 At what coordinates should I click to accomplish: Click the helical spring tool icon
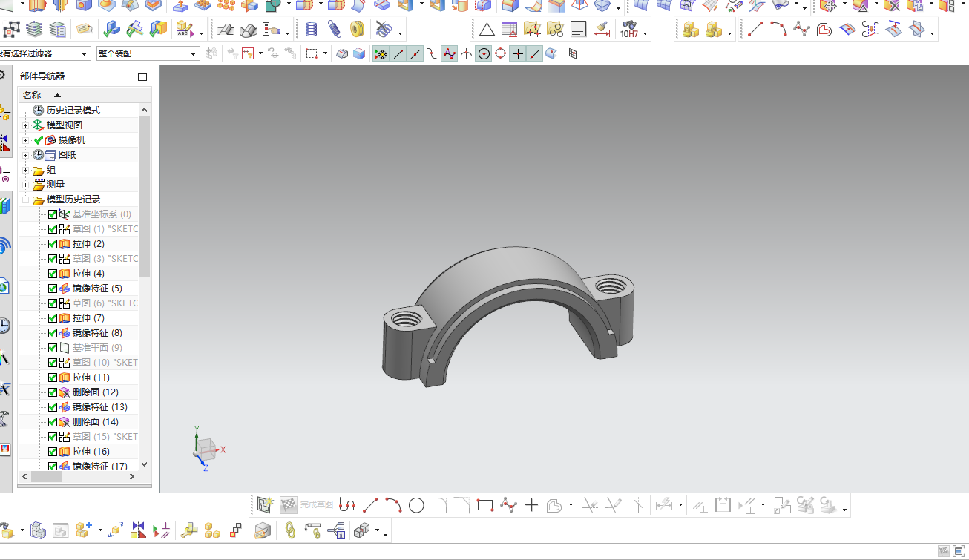tap(312, 30)
